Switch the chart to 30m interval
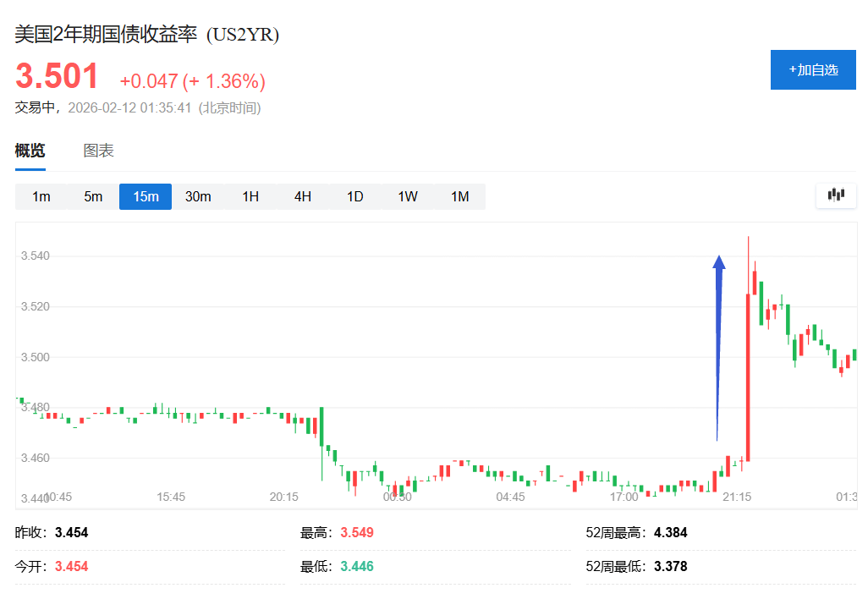868x599 pixels. coord(198,196)
